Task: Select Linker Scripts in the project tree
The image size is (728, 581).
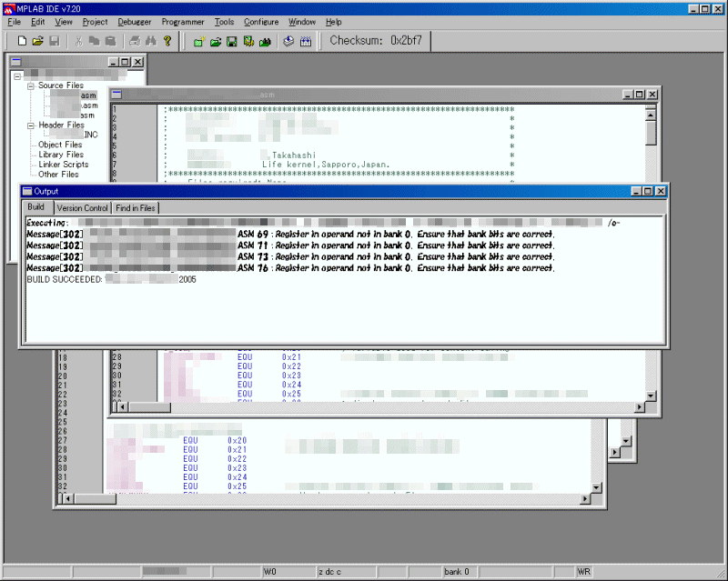Action: (x=63, y=165)
